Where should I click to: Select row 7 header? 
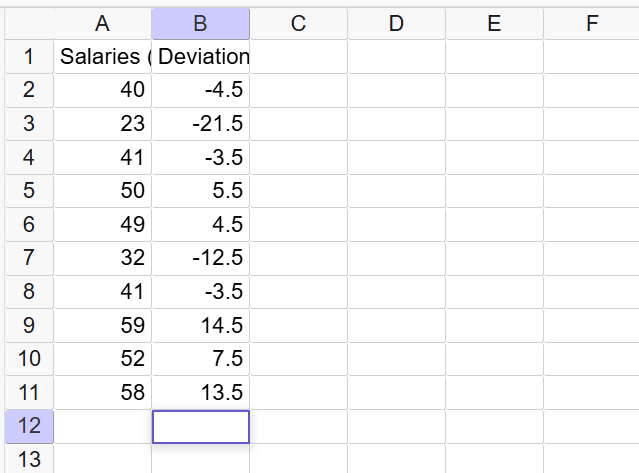(29, 258)
